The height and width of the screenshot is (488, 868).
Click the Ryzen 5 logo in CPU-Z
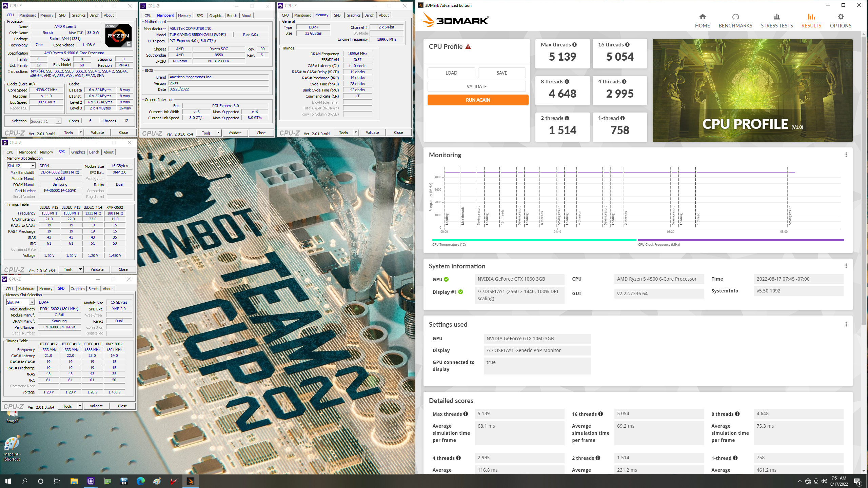point(118,35)
